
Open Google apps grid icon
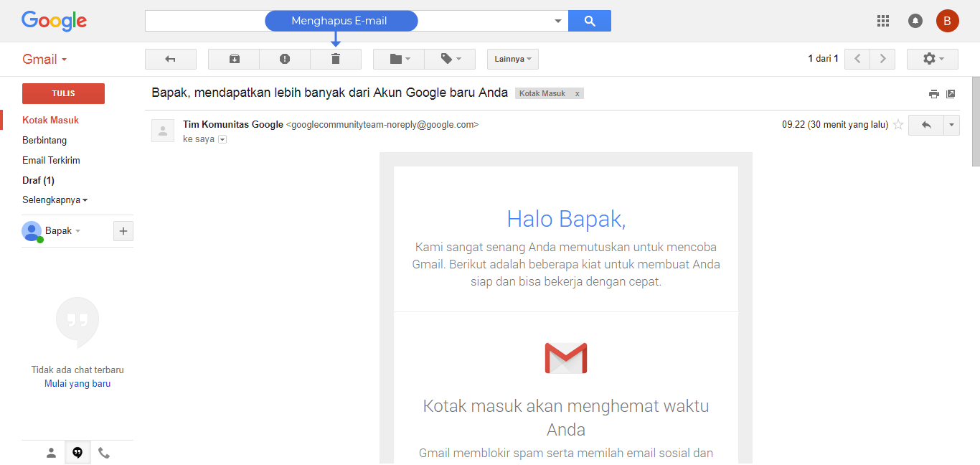coord(883,21)
